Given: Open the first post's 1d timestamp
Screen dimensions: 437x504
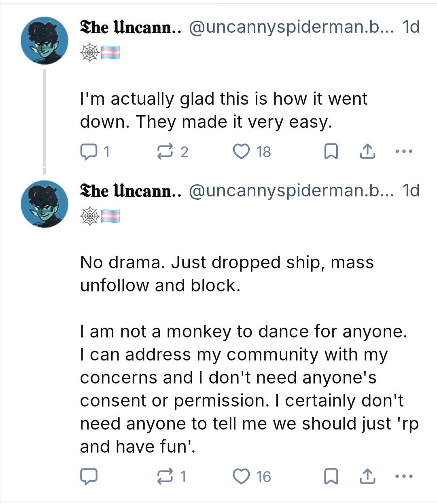Looking at the screenshot, I should click(x=411, y=27).
